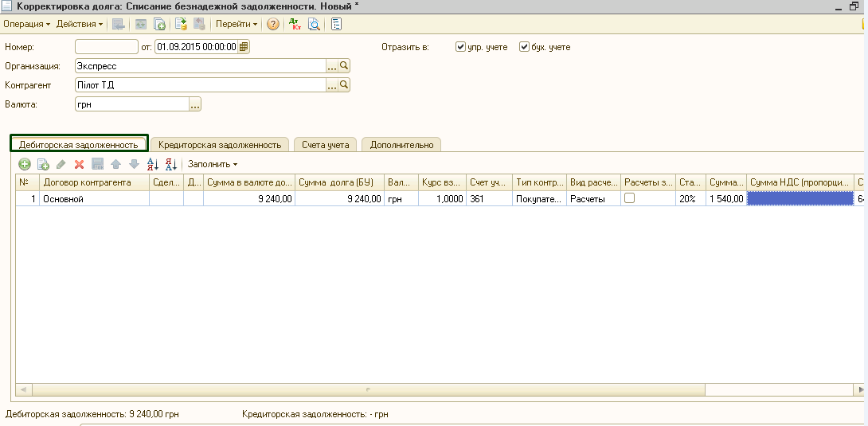Open the Организация lookup magnifier
The height and width of the screenshot is (426, 868).
pos(344,66)
